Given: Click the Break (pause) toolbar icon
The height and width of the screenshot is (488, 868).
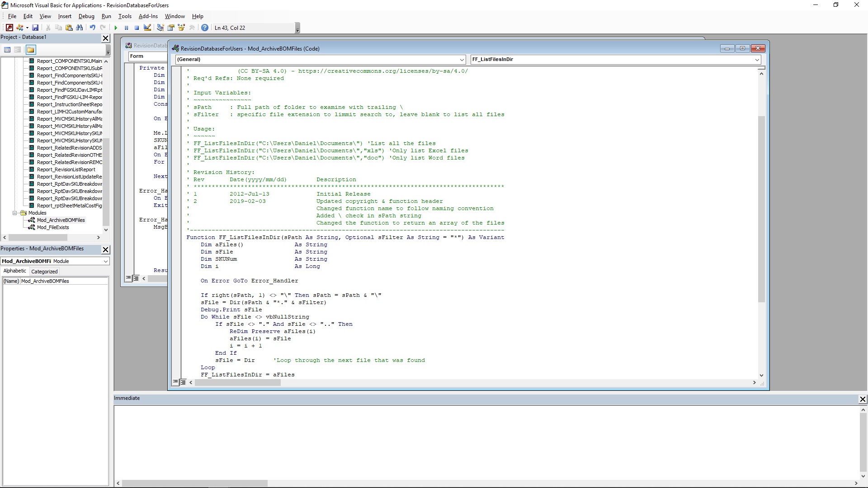Looking at the screenshot, I should pos(126,28).
